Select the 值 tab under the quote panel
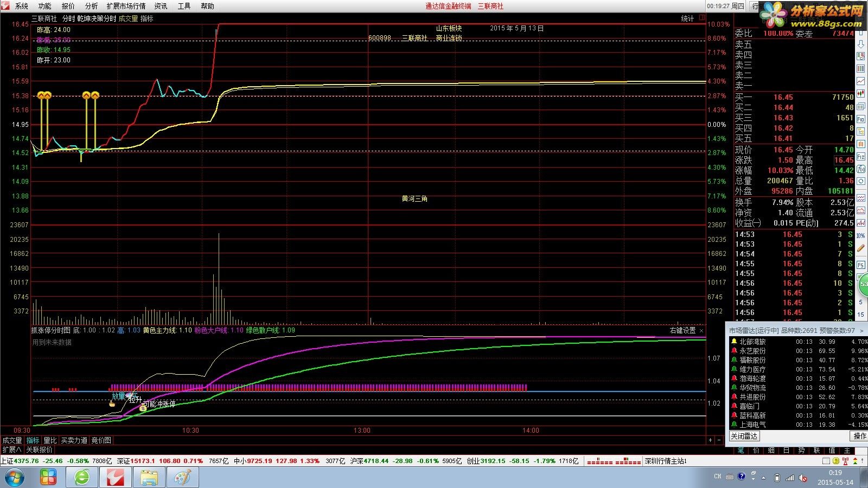The image size is (868, 488). (832, 451)
